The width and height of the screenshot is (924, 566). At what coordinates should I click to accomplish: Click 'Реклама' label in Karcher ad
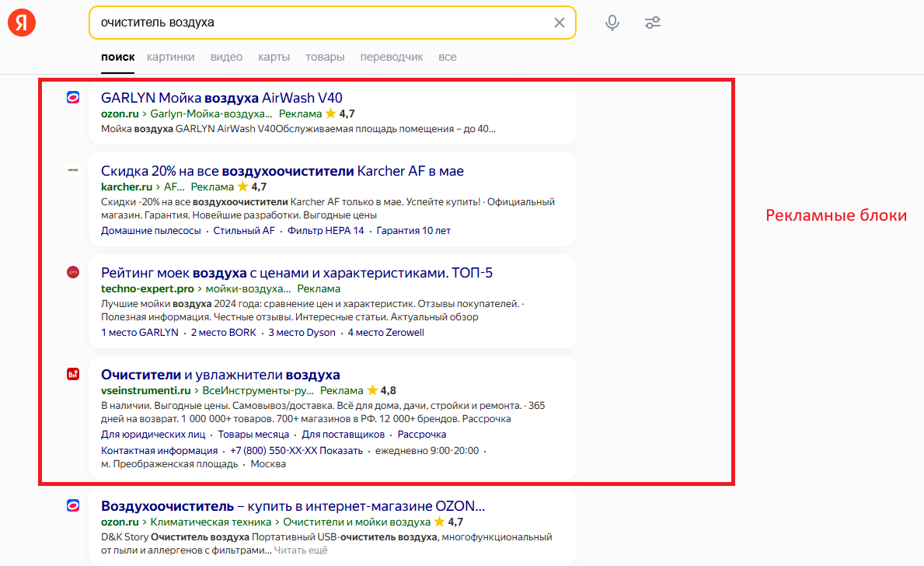(212, 187)
